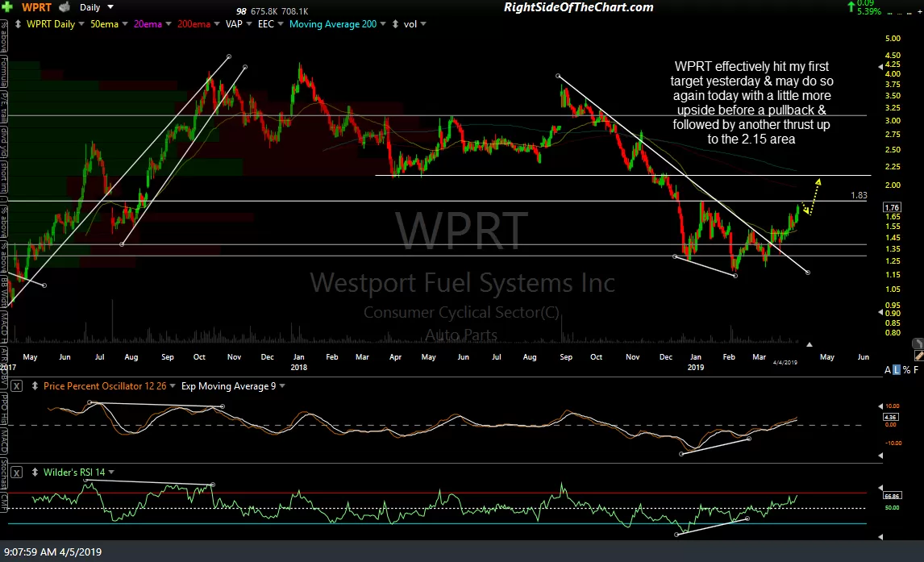The image size is (924, 562).
Task: Click the current price tag 1.76
Action: [x=893, y=207]
